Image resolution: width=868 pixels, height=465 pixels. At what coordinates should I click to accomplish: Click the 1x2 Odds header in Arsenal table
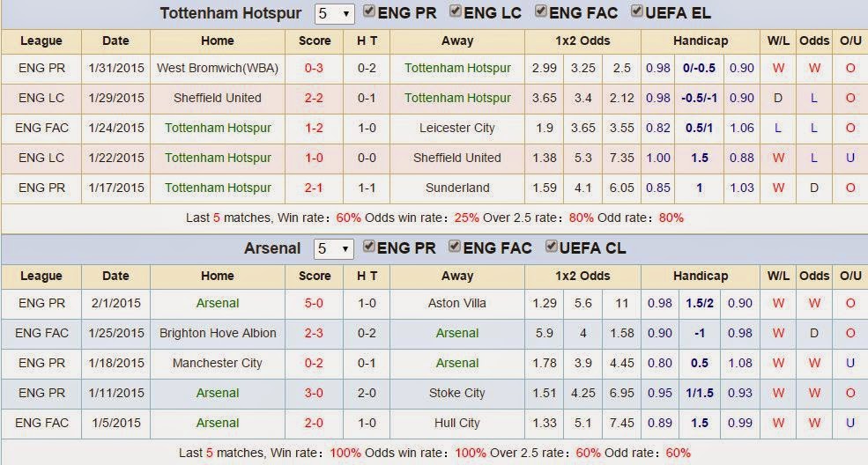pos(582,276)
